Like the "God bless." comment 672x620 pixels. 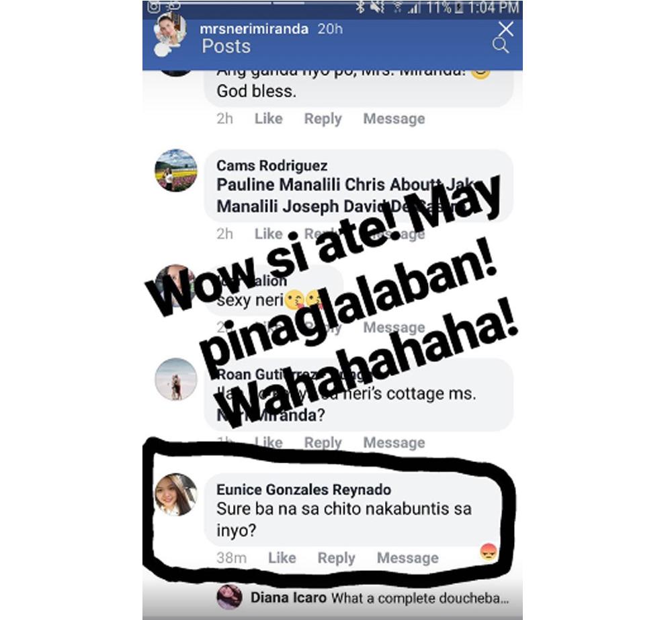click(x=268, y=119)
